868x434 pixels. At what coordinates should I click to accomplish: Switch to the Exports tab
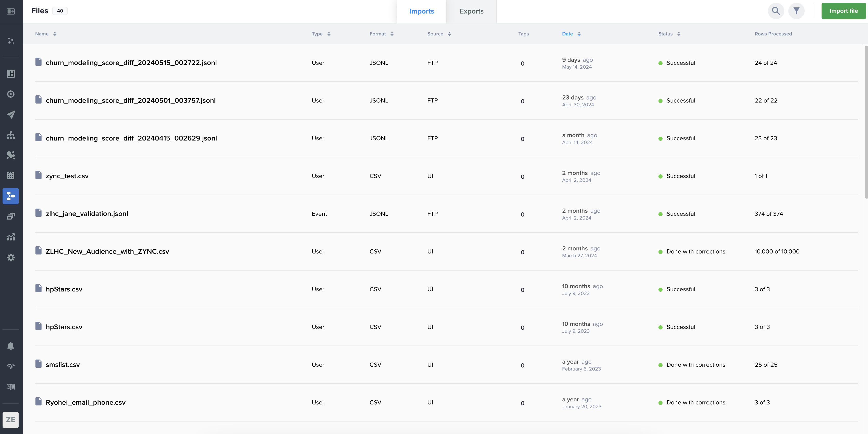(471, 11)
